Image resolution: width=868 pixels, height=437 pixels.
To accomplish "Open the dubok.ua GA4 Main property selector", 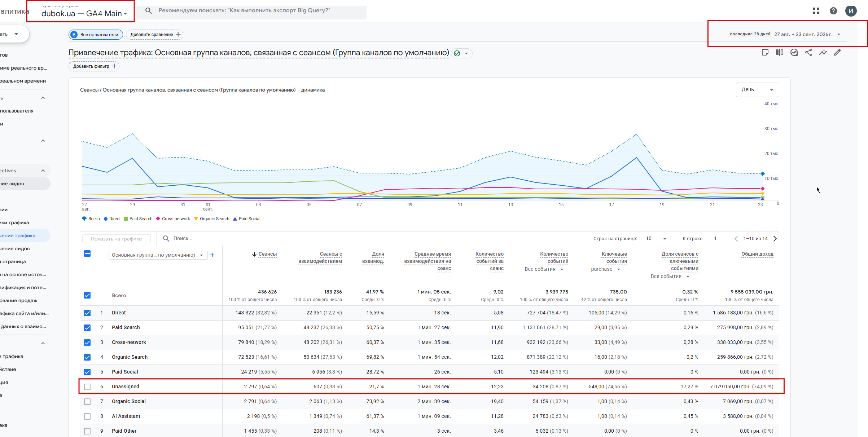I will coord(84,13).
